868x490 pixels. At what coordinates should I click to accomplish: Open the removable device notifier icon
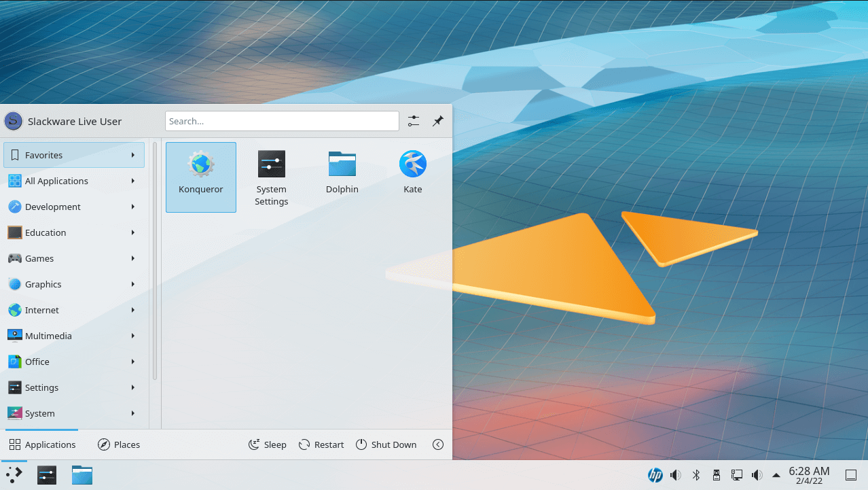click(x=716, y=475)
